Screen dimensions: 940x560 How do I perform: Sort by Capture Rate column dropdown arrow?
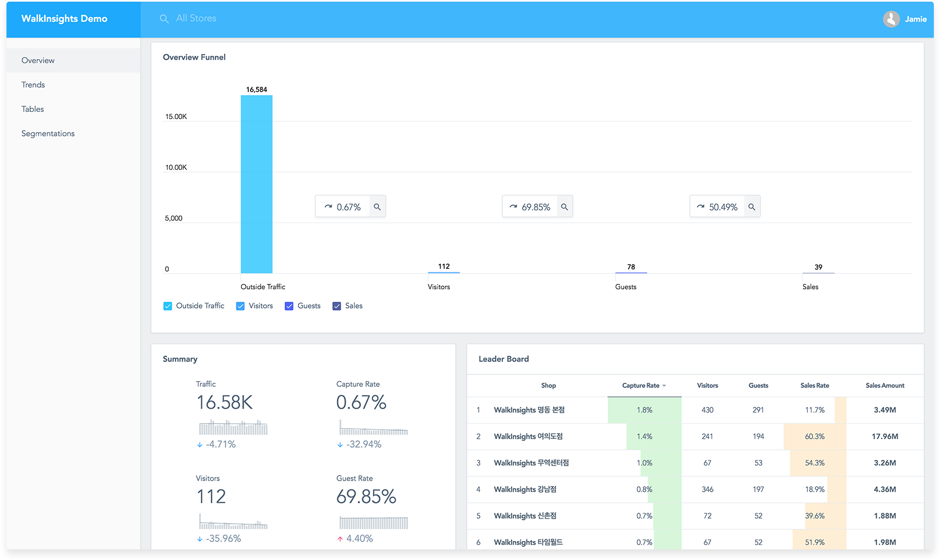click(664, 386)
